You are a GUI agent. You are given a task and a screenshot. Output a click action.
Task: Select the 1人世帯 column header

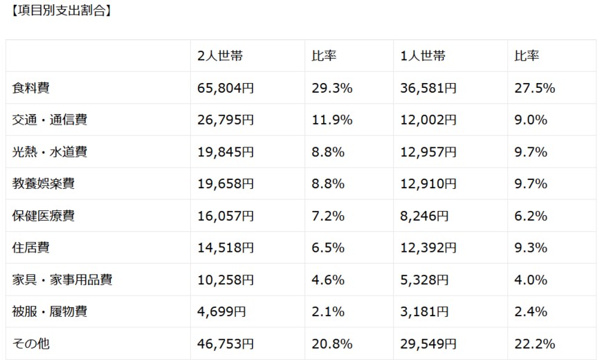[423, 56]
